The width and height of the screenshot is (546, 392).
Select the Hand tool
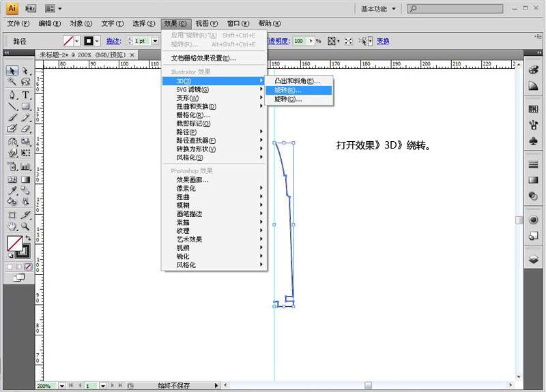(12, 226)
